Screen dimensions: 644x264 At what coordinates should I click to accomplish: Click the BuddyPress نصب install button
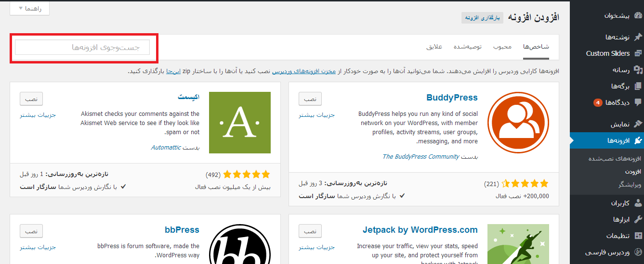pyautogui.click(x=310, y=99)
